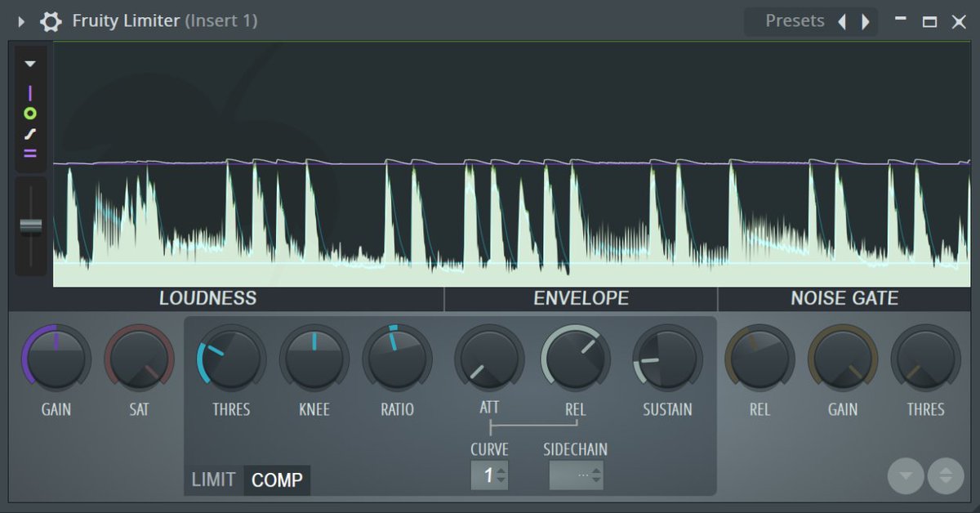Click the NOISE GATE section header
This screenshot has width=980, height=513.
(x=844, y=298)
